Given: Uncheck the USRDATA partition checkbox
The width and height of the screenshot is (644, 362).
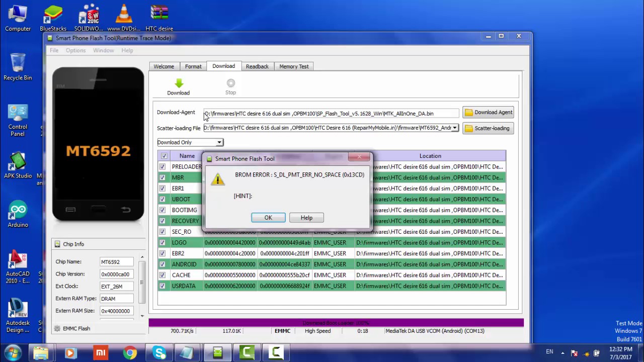Looking at the screenshot, I should 162,286.
